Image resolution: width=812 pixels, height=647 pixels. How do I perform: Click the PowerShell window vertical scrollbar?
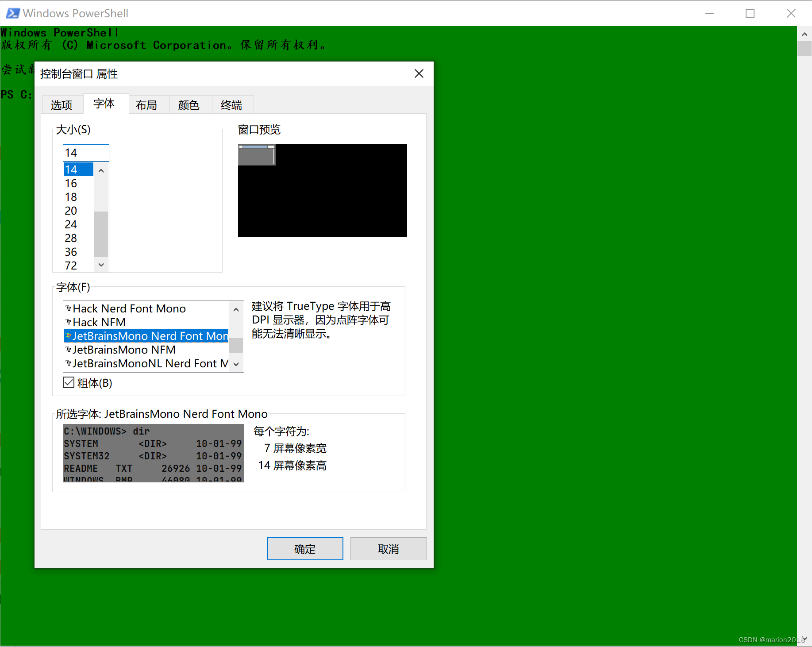804,49
